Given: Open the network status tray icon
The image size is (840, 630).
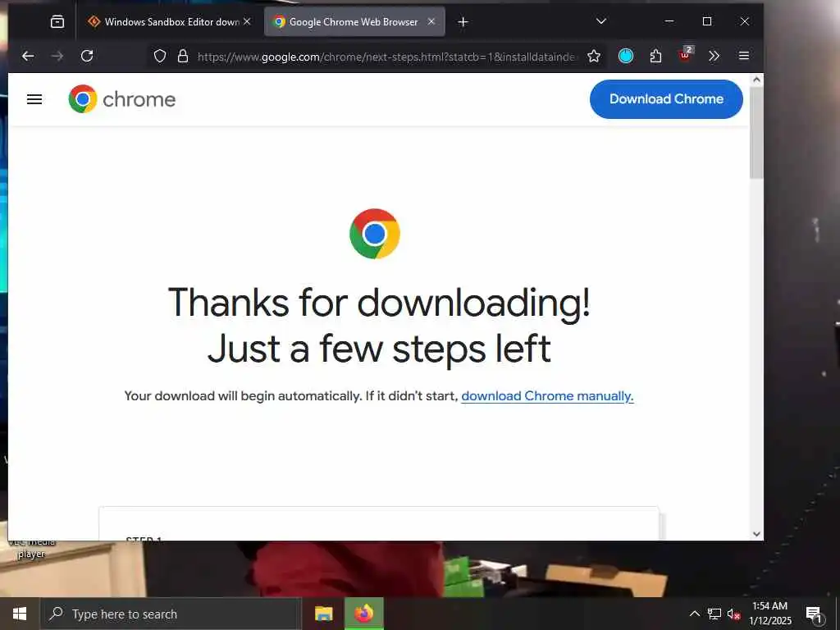Looking at the screenshot, I should [714, 614].
